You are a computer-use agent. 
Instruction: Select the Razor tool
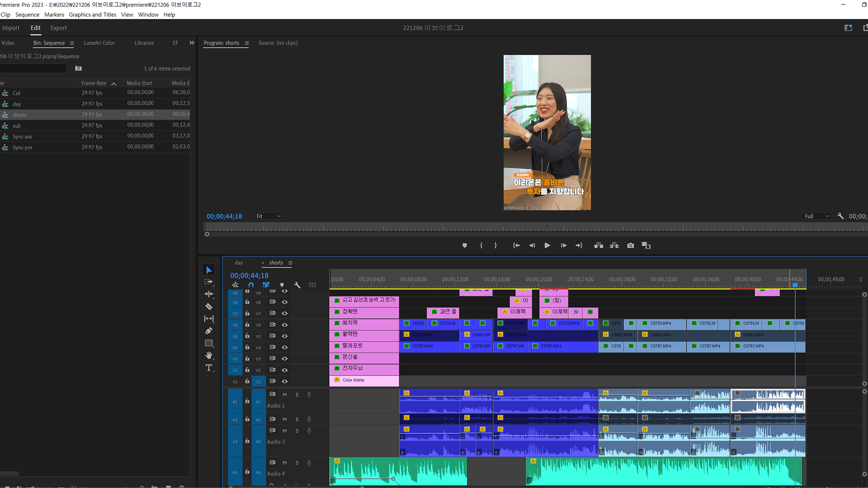pyautogui.click(x=208, y=307)
